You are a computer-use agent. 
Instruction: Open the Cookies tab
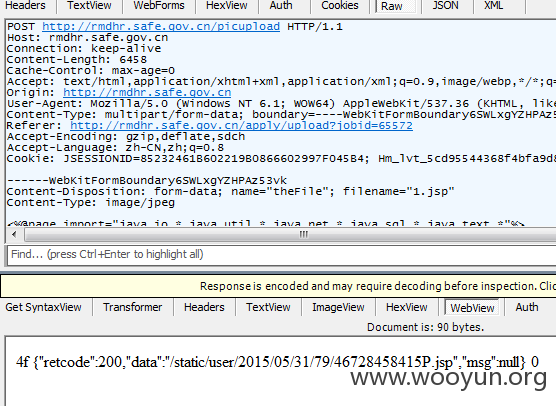(340, 6)
